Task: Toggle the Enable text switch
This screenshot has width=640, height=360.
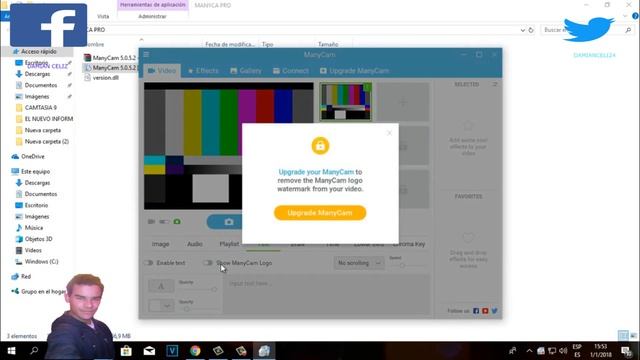Action: tap(149, 263)
